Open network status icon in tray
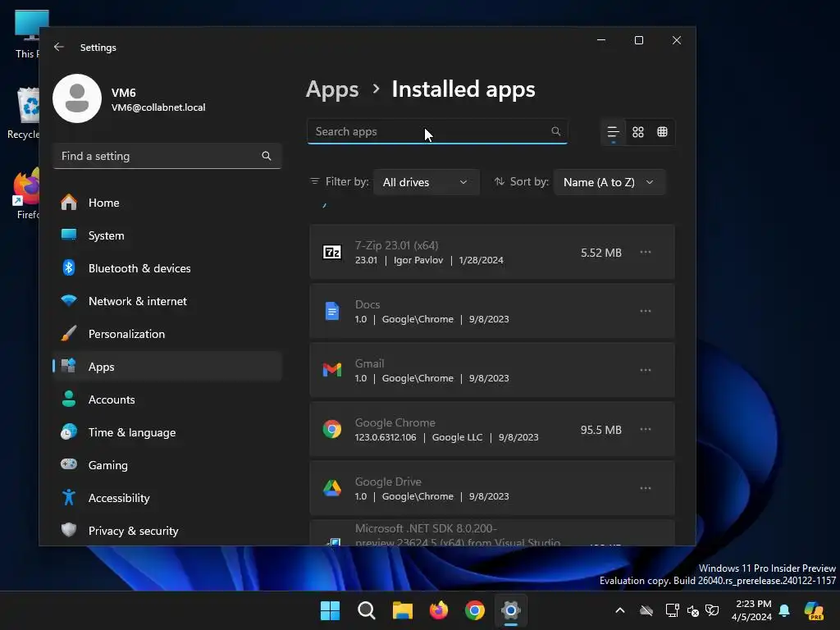840x630 pixels. pos(672,610)
